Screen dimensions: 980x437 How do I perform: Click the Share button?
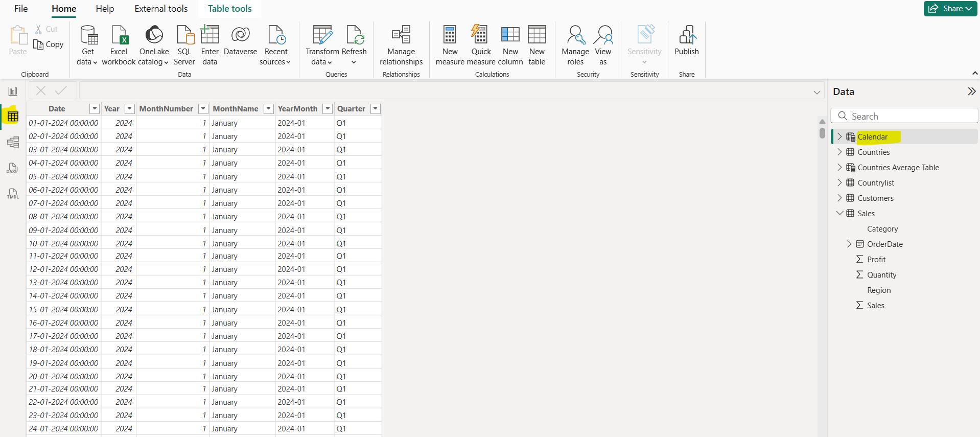coord(950,9)
